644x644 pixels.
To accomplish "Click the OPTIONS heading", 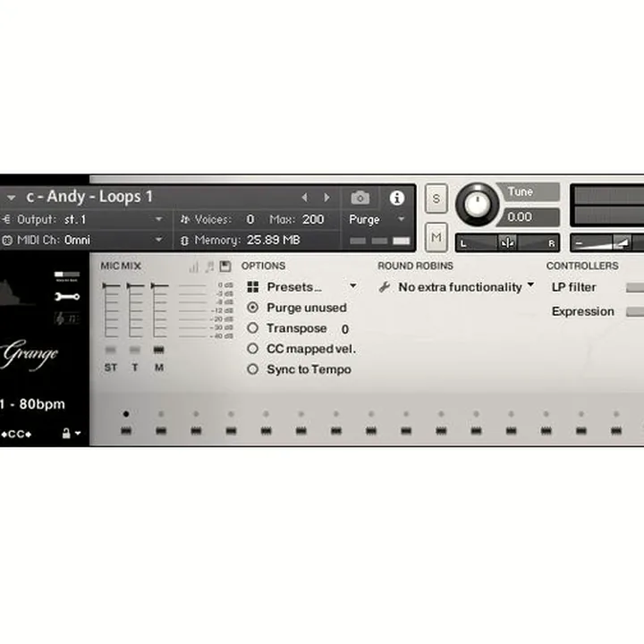I will coord(263,267).
